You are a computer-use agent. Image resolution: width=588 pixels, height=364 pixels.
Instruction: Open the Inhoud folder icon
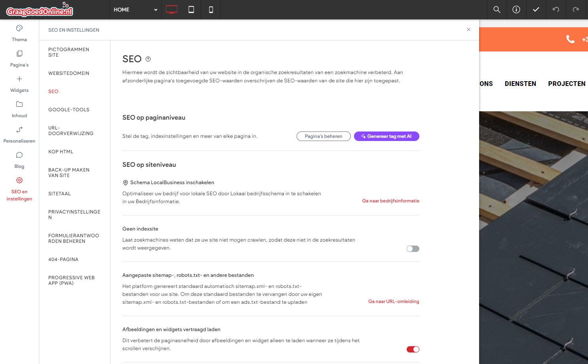coord(19,104)
